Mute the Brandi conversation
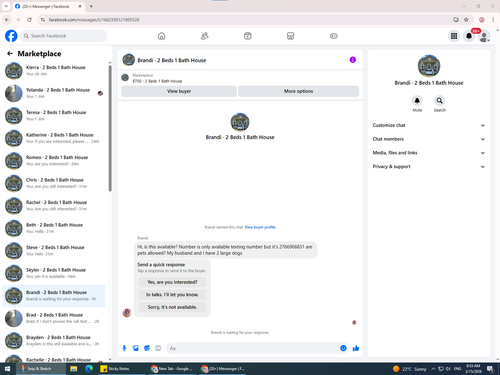Screen dimensions: 500x375 coord(417,100)
